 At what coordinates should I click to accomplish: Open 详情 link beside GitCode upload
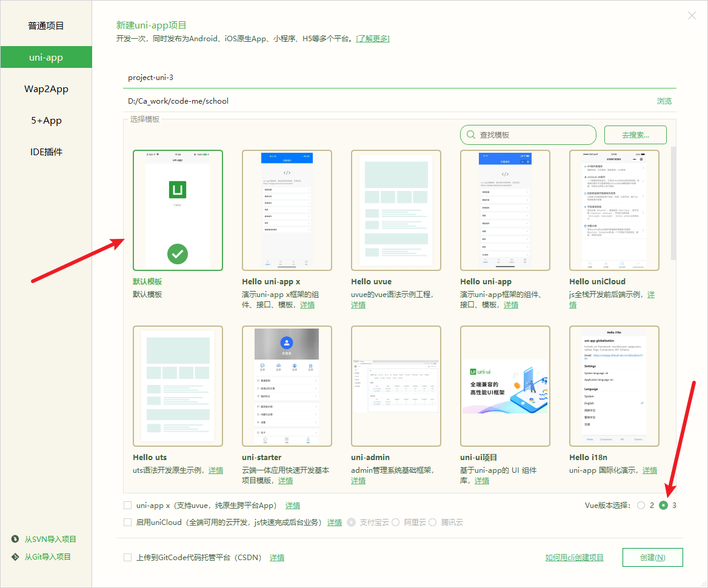[x=277, y=557]
